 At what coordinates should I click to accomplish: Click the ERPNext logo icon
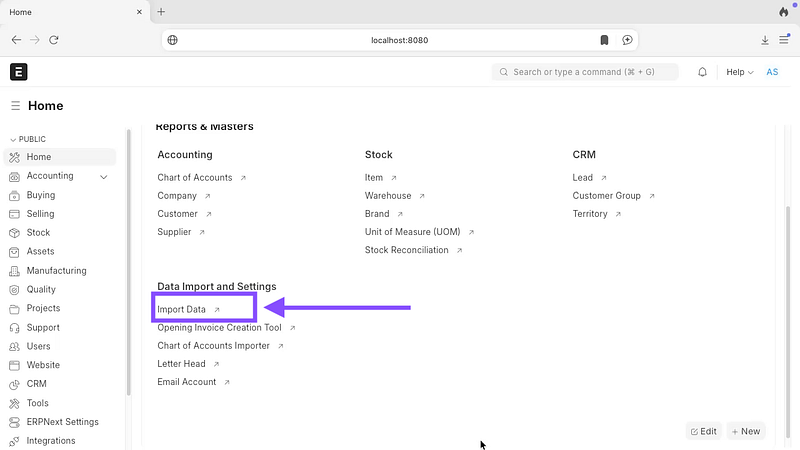pos(19,72)
